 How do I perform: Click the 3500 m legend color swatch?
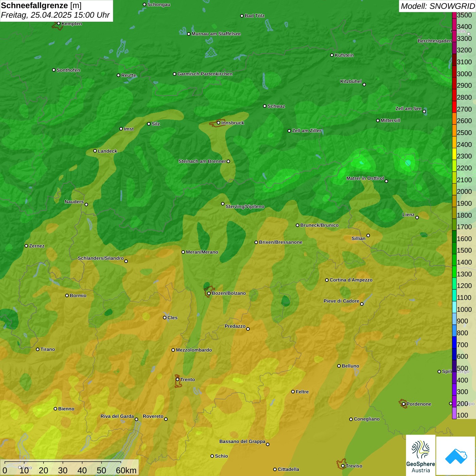point(454,15)
